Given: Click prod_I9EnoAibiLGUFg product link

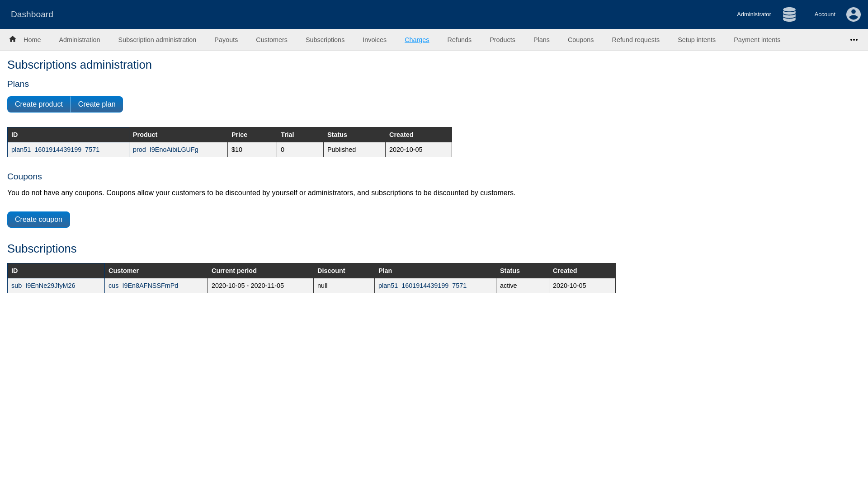Looking at the screenshot, I should click(166, 150).
